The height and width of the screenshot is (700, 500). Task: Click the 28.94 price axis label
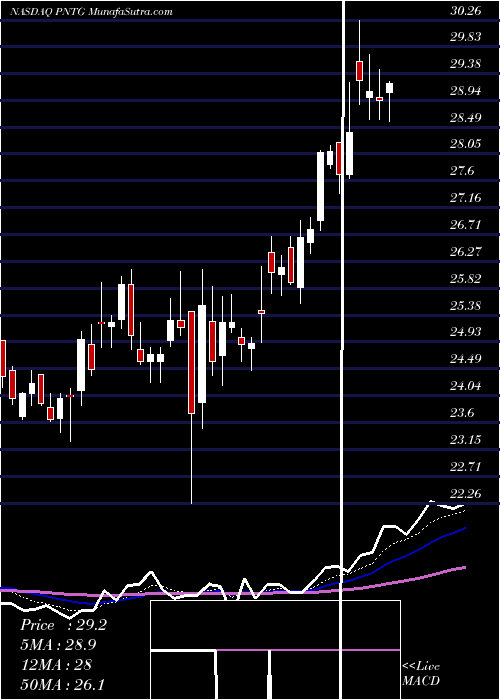466,91
